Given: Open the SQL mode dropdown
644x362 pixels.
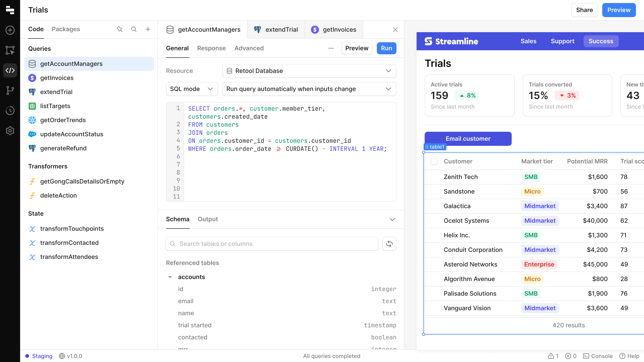Looking at the screenshot, I should pyautogui.click(x=192, y=89).
